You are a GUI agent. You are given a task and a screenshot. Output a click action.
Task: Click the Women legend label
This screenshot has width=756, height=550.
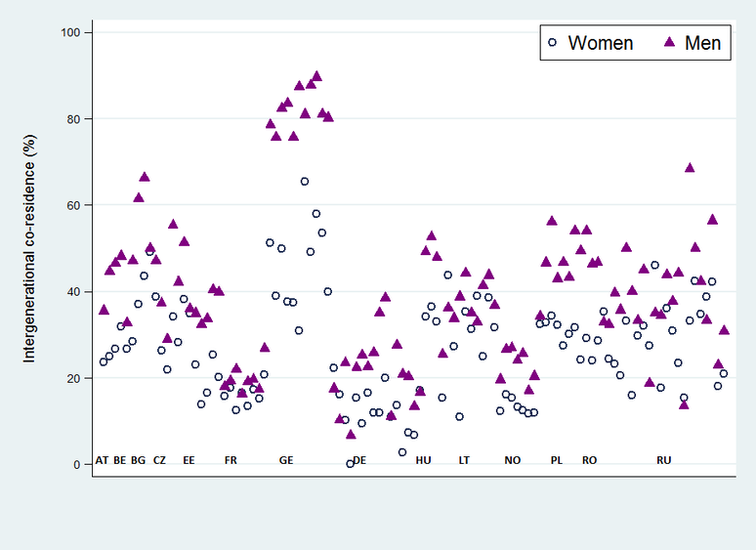point(601,43)
